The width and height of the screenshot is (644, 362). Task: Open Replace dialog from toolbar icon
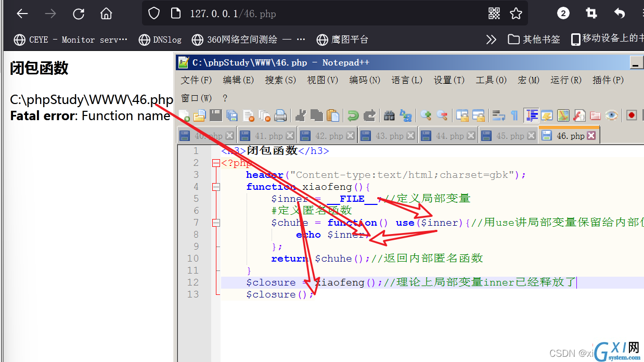[406, 115]
